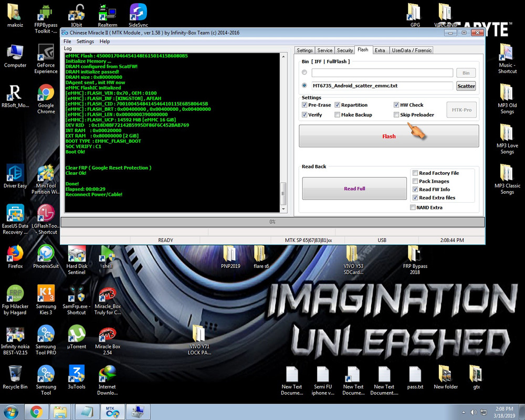Enable the Make Backup checkbox

pyautogui.click(x=337, y=114)
